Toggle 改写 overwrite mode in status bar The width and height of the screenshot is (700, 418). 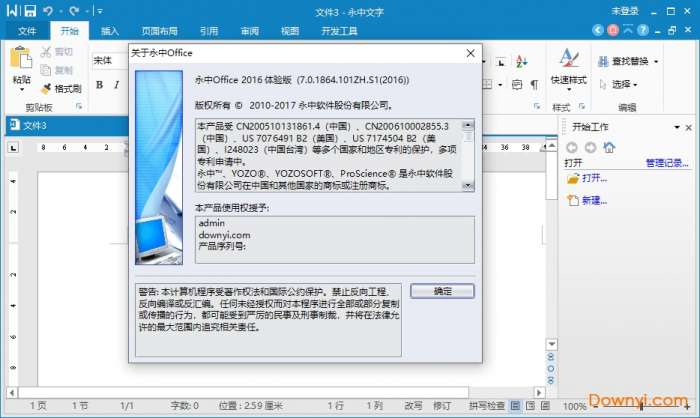[413, 405]
